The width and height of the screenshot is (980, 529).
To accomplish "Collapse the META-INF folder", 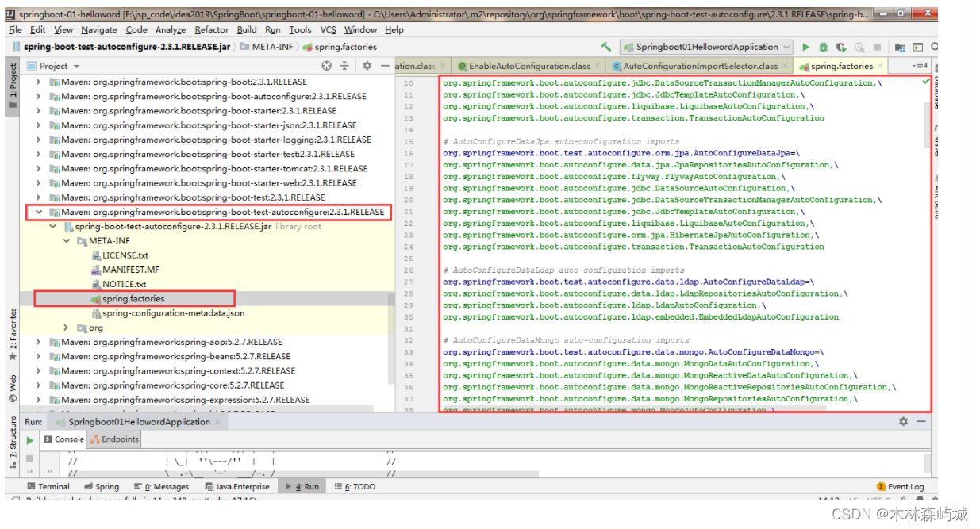I will (x=67, y=240).
